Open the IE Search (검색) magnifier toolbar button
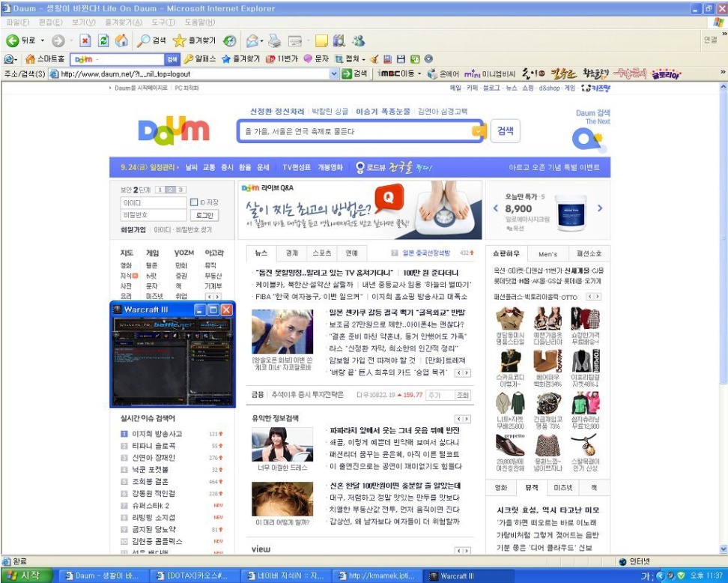Image resolution: width=728 pixels, height=583 pixels. click(x=144, y=40)
